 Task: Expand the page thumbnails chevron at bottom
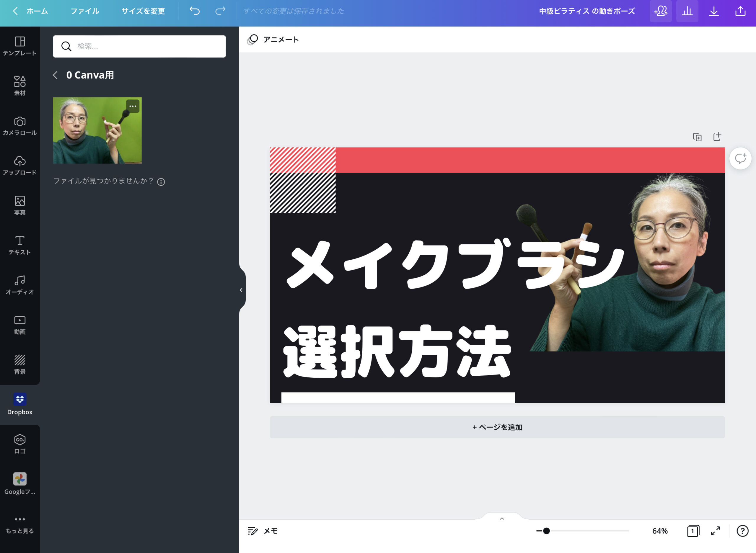(502, 518)
